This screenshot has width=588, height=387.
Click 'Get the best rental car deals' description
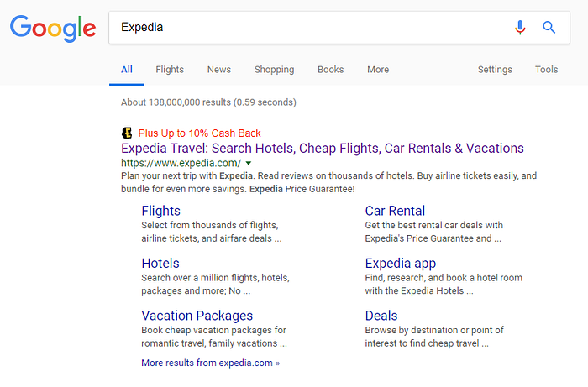(x=434, y=232)
